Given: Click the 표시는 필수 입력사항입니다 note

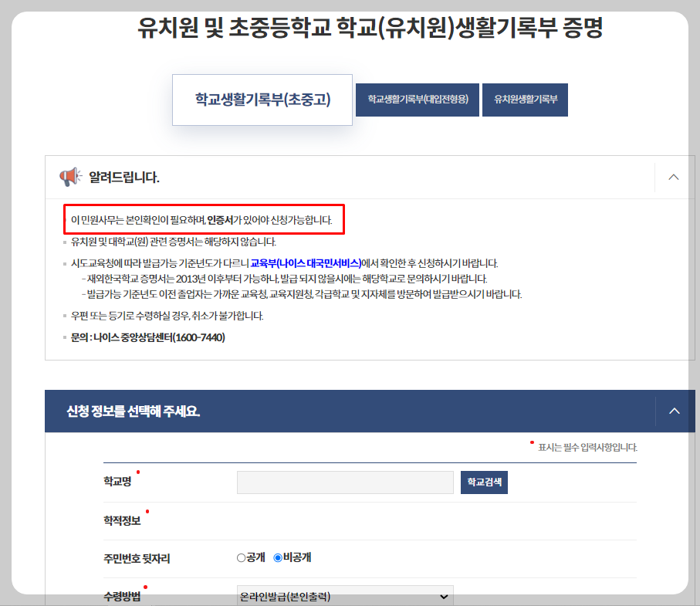Looking at the screenshot, I should pos(587,448).
